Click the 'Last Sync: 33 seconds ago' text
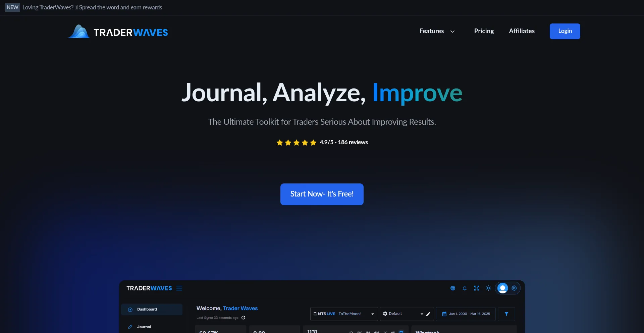 217,318
